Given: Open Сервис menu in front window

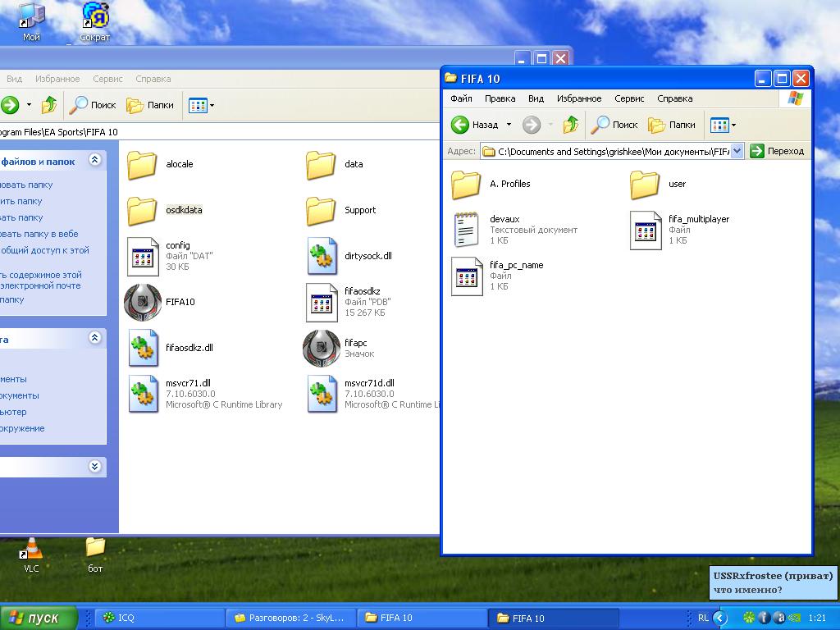Looking at the screenshot, I should tap(629, 98).
